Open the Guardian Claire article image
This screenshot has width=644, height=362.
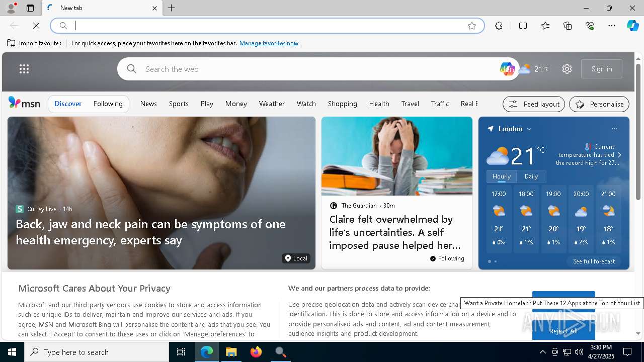[397, 156]
